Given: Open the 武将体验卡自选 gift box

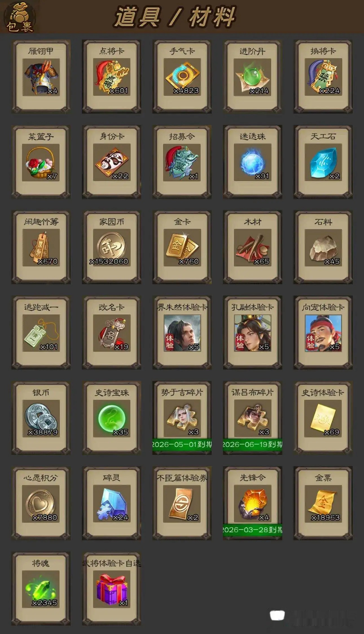Looking at the screenshot, I should (x=111, y=589).
